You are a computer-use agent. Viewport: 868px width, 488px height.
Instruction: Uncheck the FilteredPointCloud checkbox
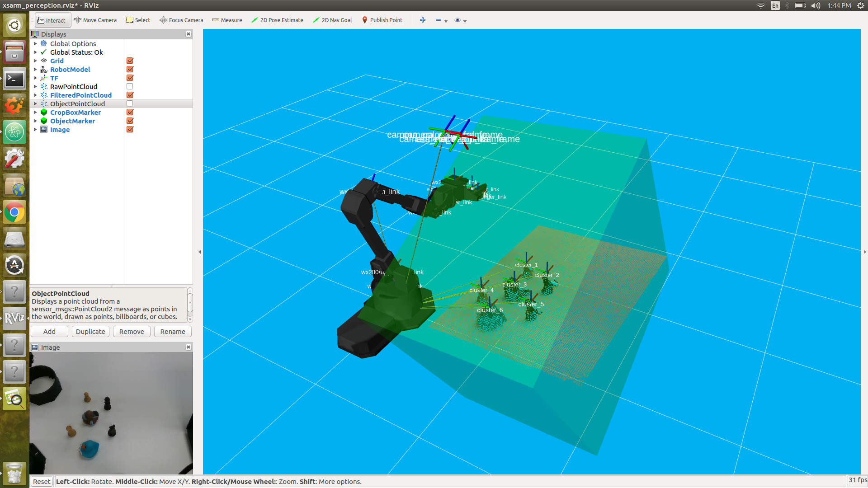tap(130, 95)
